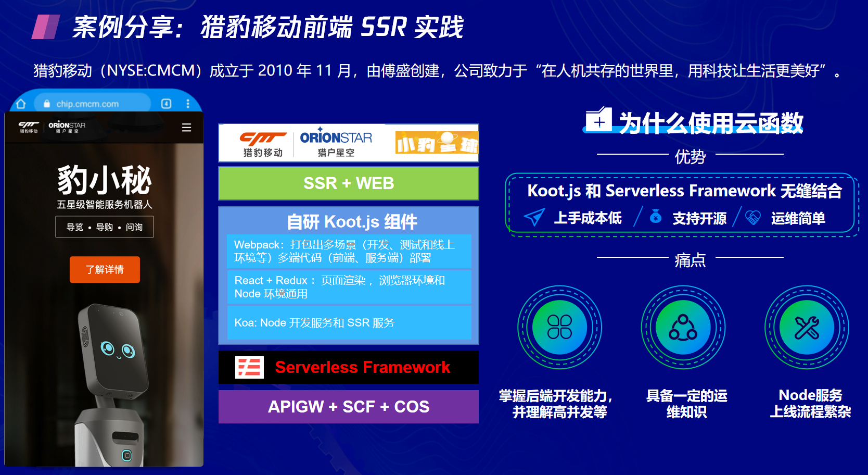Click the 了解详情 orange button
This screenshot has width=868, height=475.
(x=105, y=269)
